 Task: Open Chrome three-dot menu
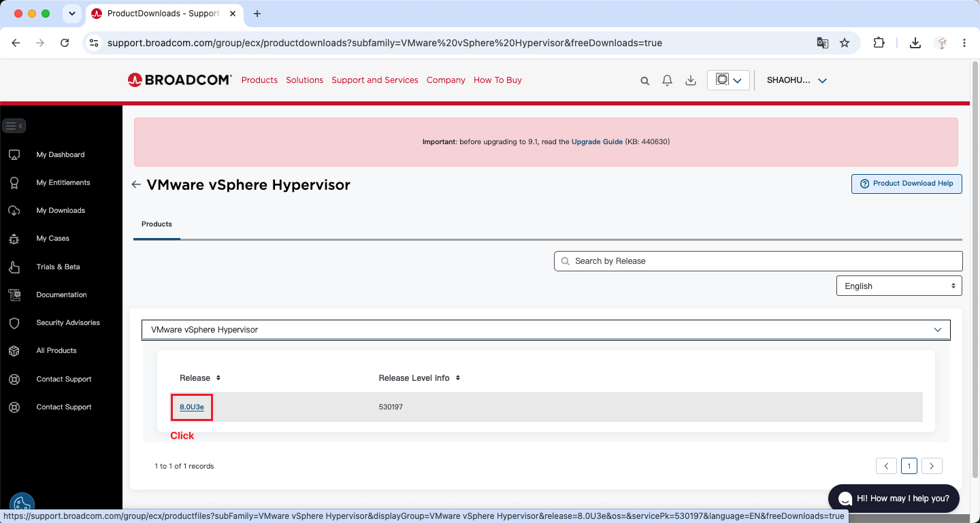click(964, 43)
